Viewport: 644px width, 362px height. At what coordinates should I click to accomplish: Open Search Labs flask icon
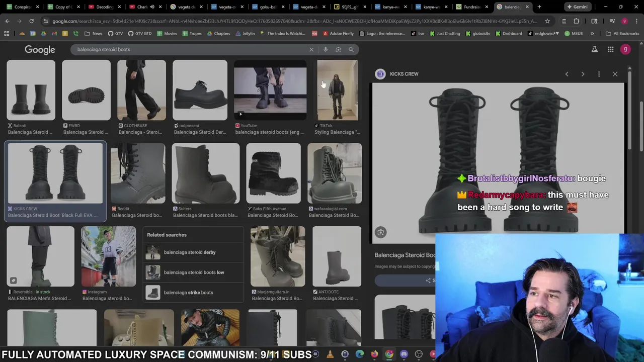[594, 49]
